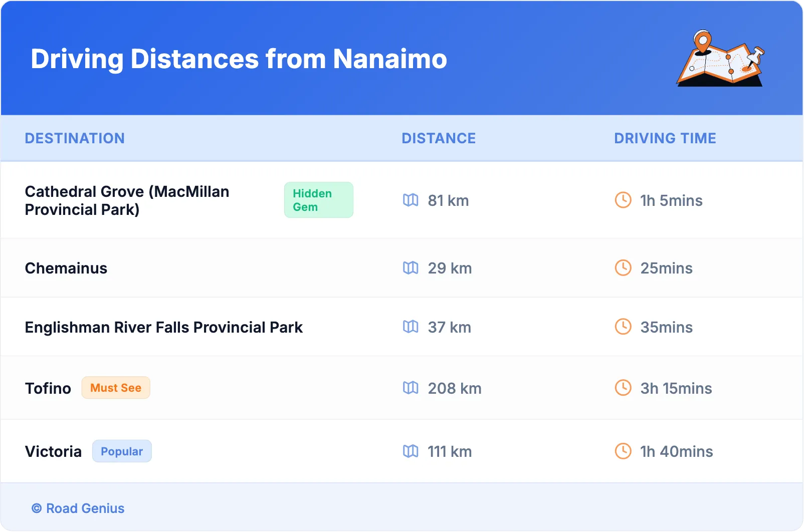Click the 1h 5mins driving time
Screen dimensions: 804x532
(671, 201)
